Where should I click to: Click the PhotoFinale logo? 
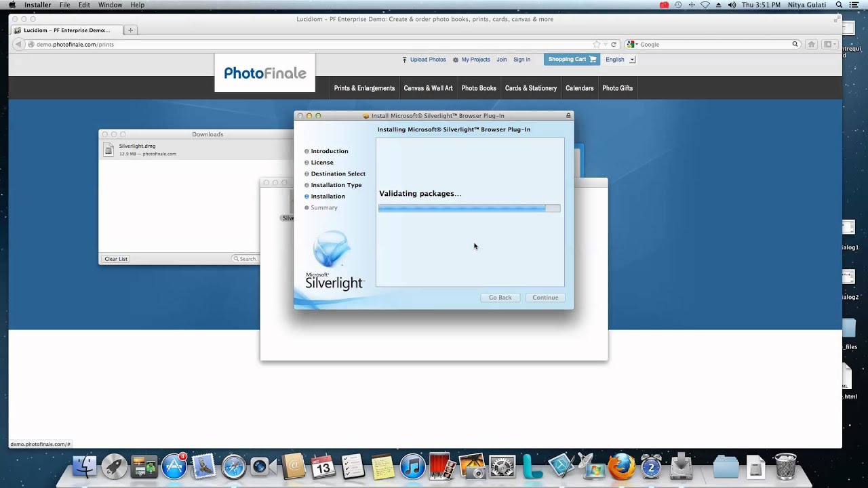[265, 73]
